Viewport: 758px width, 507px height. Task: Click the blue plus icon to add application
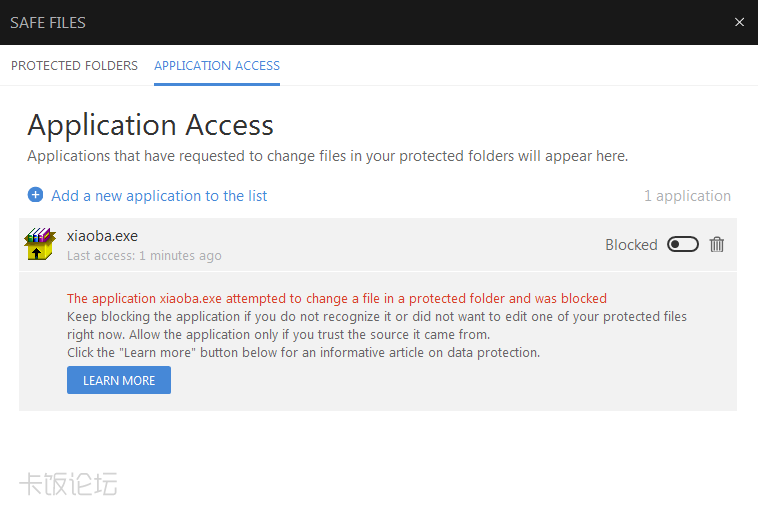(35, 195)
